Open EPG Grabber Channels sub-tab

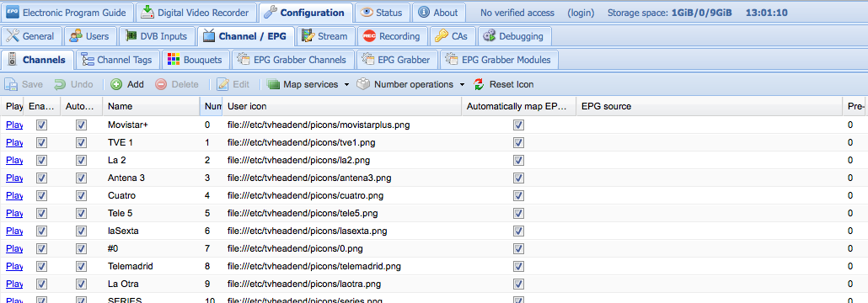tap(292, 60)
